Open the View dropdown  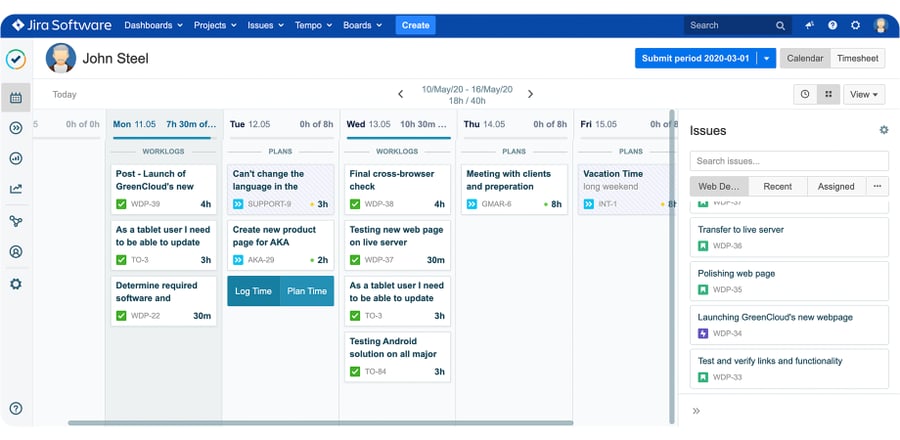coord(864,95)
